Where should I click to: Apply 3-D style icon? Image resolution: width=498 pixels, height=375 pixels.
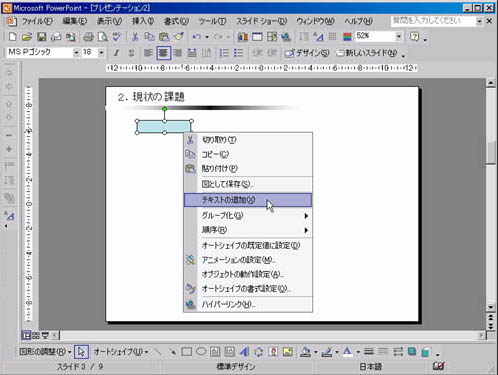point(425,352)
